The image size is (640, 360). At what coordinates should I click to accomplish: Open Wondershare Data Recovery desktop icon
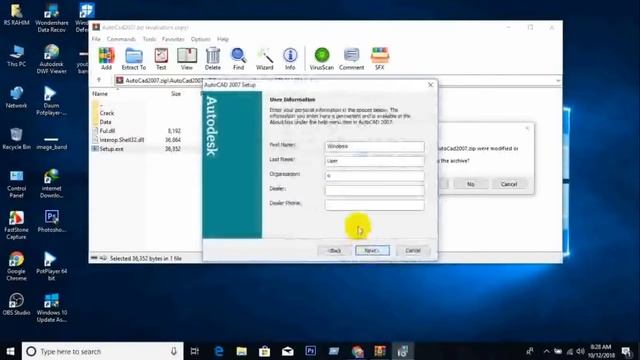tap(51, 18)
